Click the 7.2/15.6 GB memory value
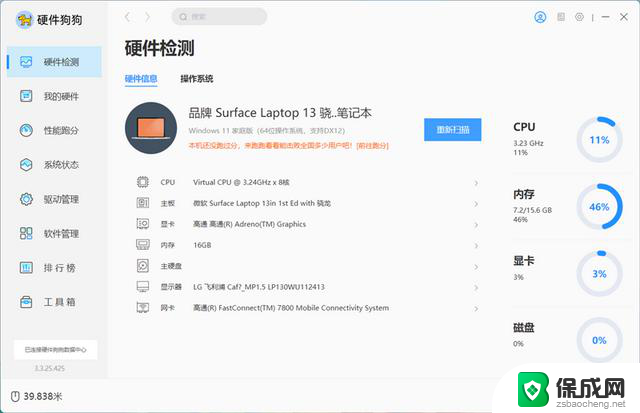The width and height of the screenshot is (640, 413). click(x=532, y=210)
